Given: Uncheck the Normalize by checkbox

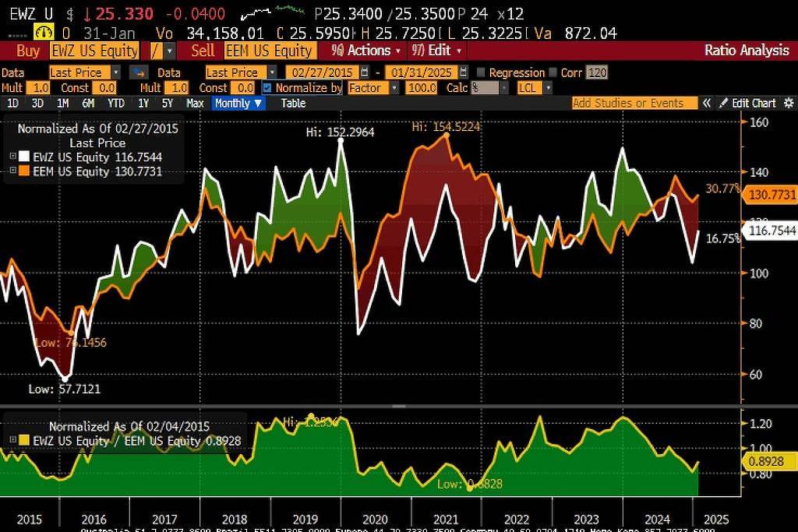Looking at the screenshot, I should [268, 88].
